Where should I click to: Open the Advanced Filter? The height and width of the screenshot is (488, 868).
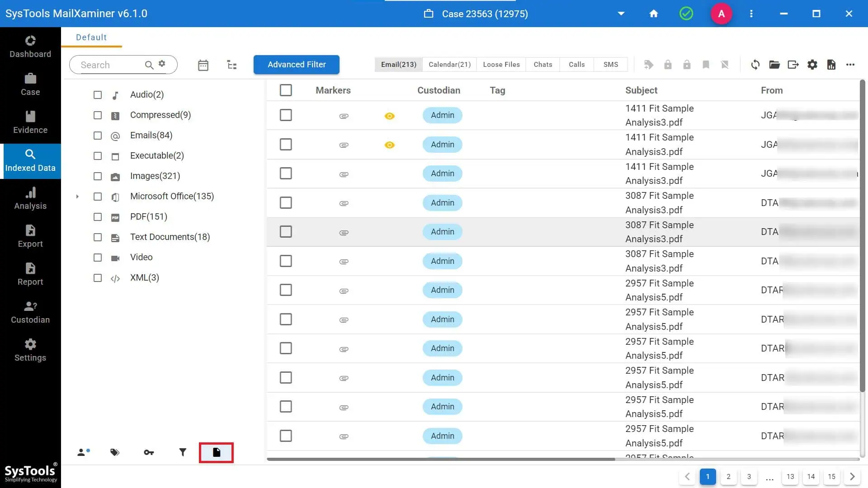(x=297, y=65)
